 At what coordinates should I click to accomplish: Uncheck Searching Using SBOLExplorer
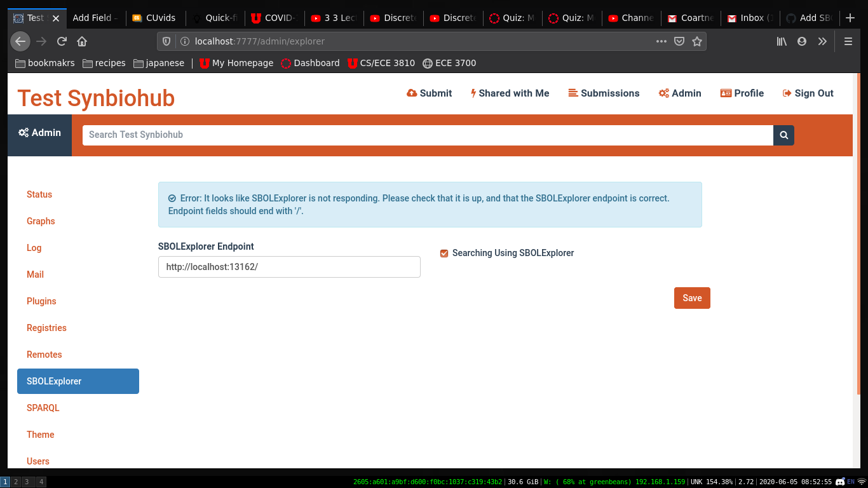pyautogui.click(x=444, y=253)
